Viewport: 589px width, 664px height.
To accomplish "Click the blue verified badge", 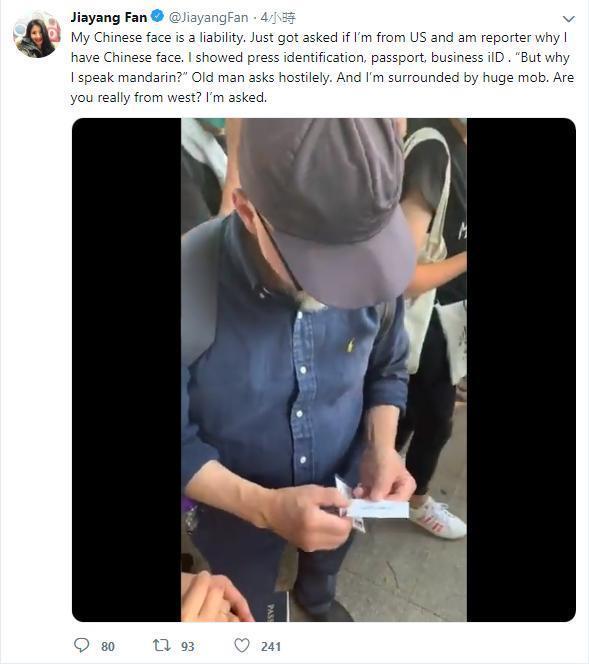I will (158, 17).
